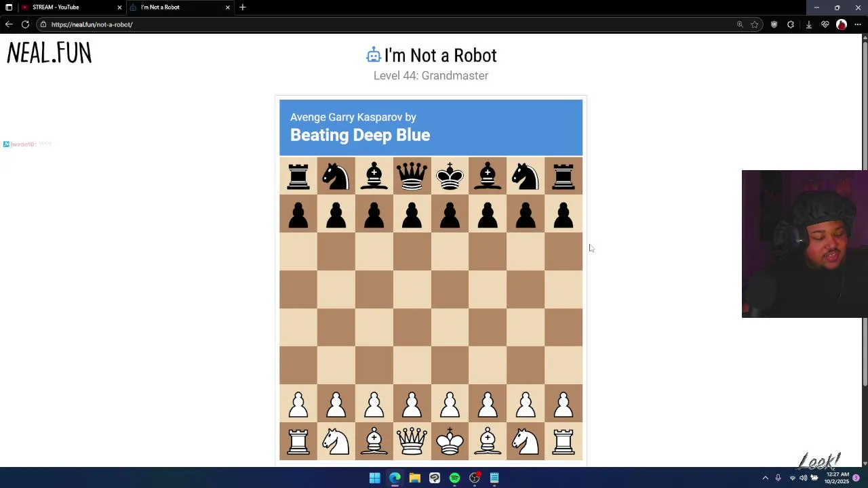The width and height of the screenshot is (868, 488).
Task: Pick the white pawn on b2
Action: 336,404
